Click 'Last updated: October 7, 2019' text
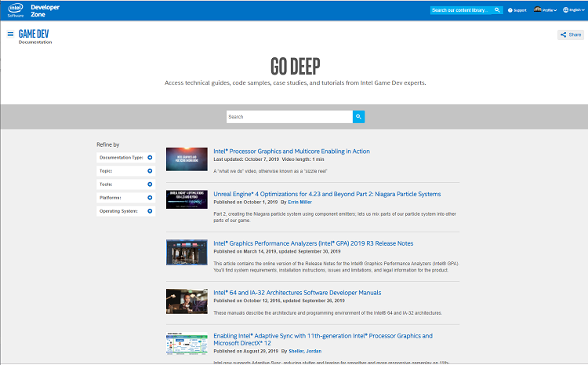 (246, 159)
